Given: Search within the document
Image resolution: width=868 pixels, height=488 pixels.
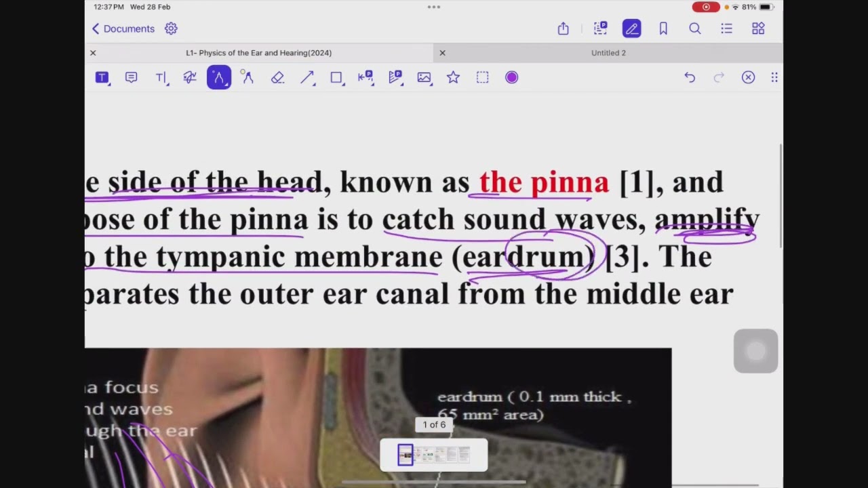Looking at the screenshot, I should pyautogui.click(x=695, y=28).
